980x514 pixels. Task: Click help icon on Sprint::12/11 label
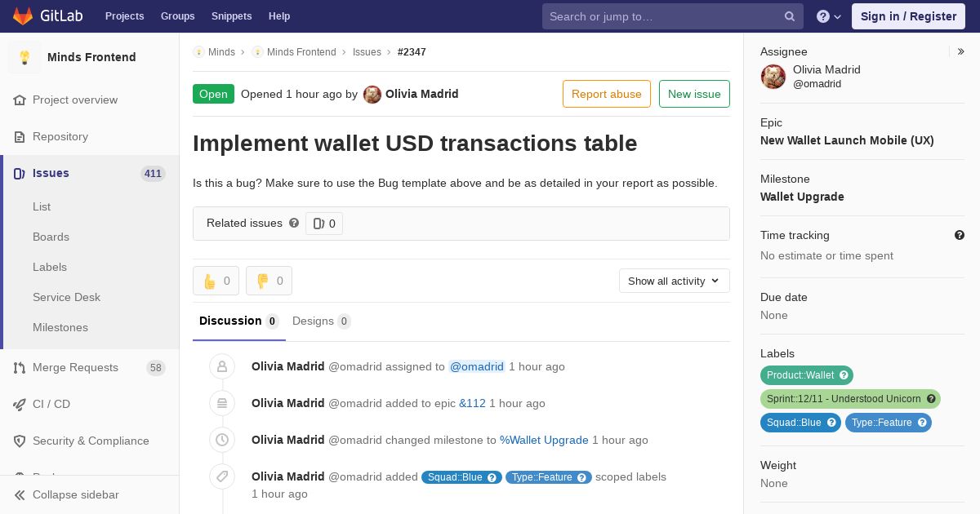click(x=931, y=399)
